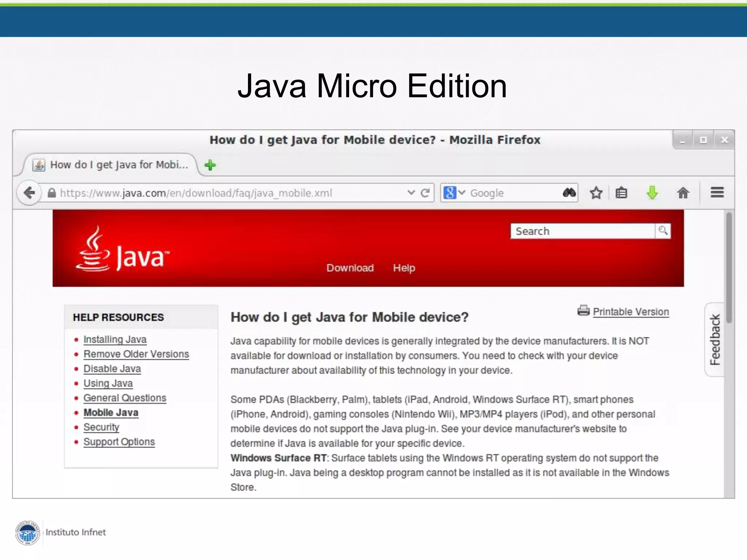Open the Help menu in Java banner
The width and height of the screenshot is (747, 560).
[x=404, y=268]
